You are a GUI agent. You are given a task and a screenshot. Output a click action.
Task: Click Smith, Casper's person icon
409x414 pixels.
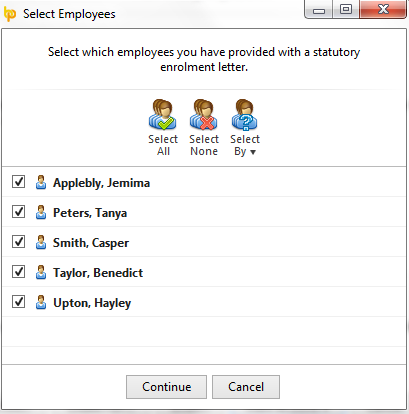pos(41,242)
